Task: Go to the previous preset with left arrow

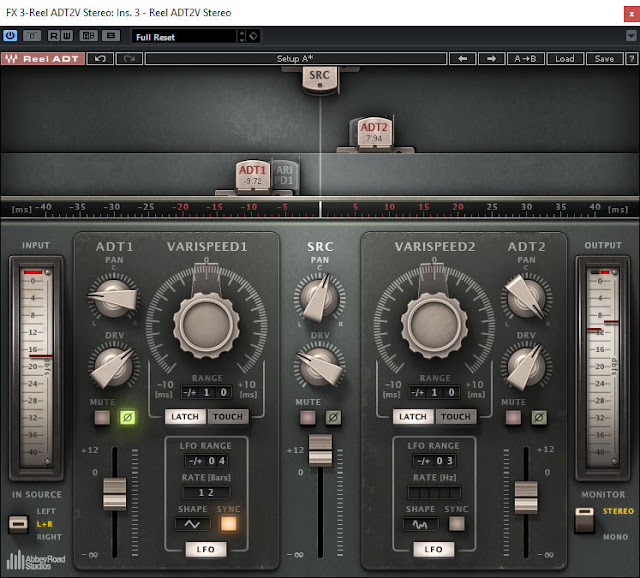Action: tap(462, 59)
